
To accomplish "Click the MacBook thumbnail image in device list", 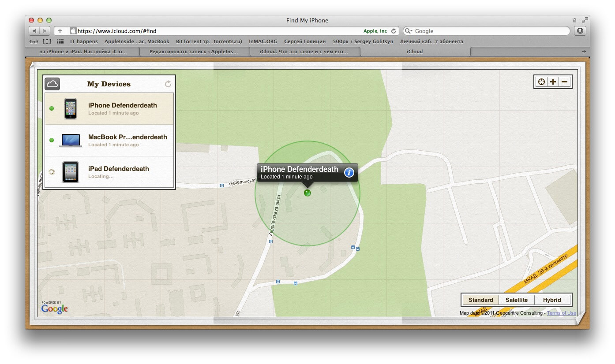I will [x=71, y=141].
